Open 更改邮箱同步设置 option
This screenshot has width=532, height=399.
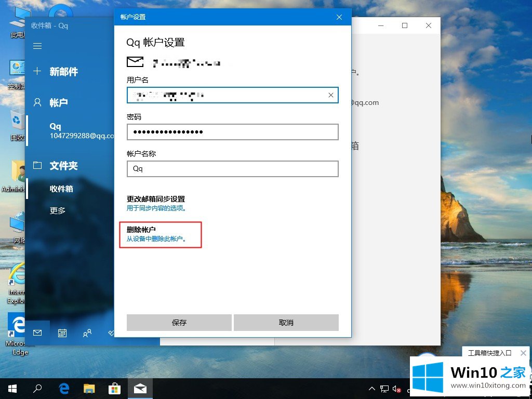(x=156, y=199)
